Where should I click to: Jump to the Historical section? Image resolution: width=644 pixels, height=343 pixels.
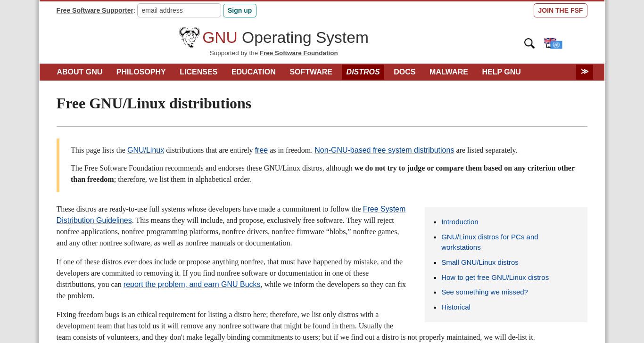tap(456, 307)
